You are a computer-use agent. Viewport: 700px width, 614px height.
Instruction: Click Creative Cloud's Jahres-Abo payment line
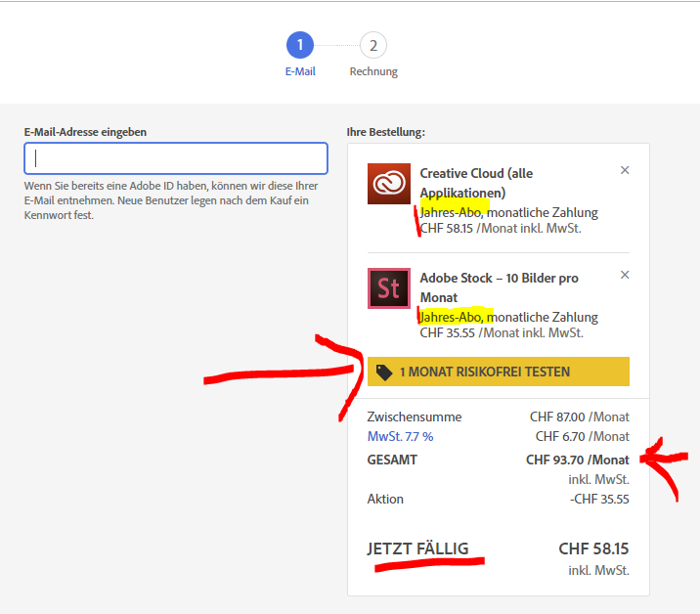[509, 212]
